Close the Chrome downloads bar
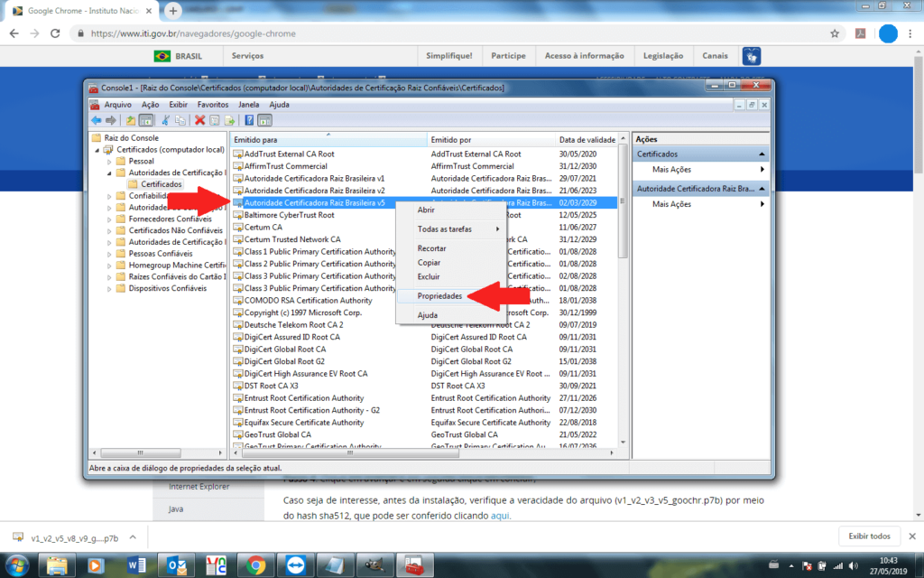 coord(912,536)
